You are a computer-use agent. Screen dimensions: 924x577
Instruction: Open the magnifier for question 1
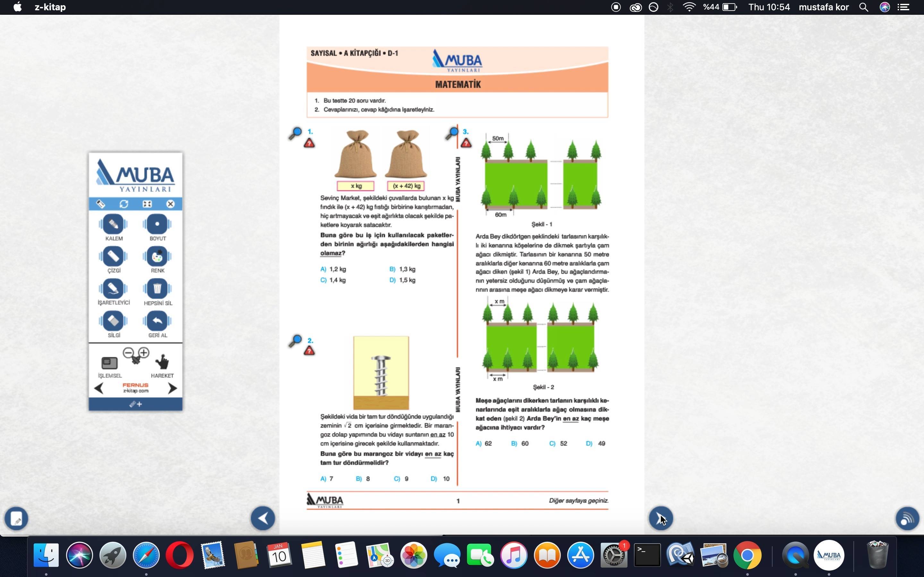click(x=295, y=133)
